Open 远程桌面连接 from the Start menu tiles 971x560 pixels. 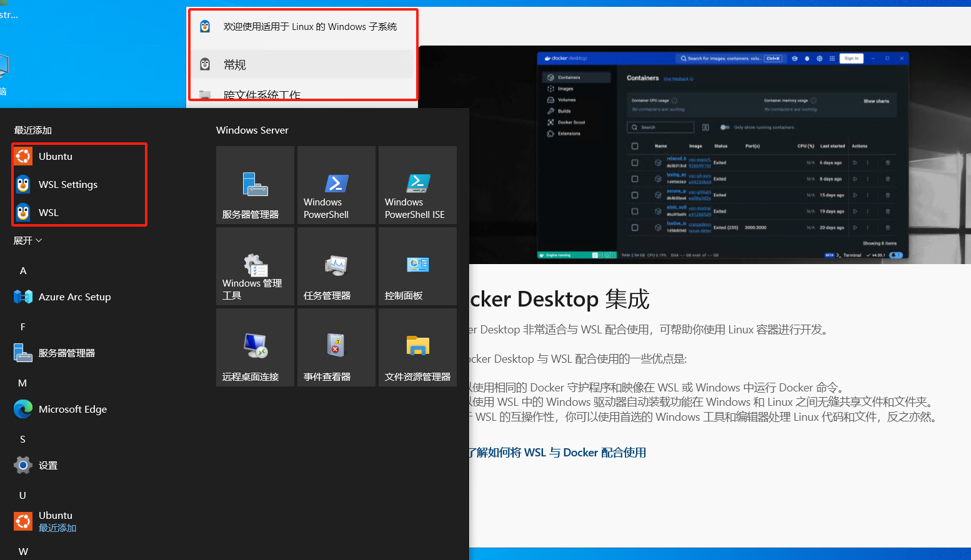pyautogui.click(x=255, y=347)
